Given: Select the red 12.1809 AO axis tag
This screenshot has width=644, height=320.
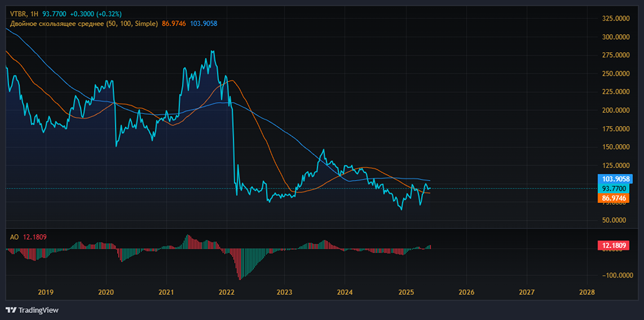Looking at the screenshot, I should tap(614, 246).
